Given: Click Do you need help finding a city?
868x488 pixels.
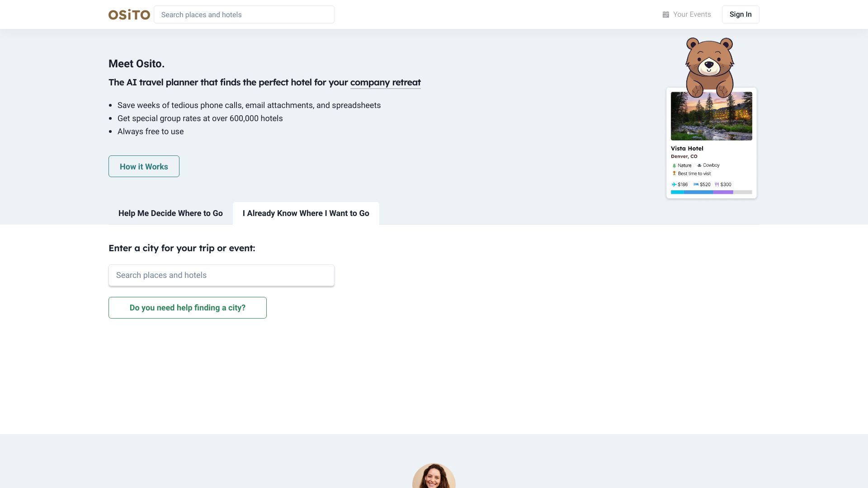Looking at the screenshot, I should (187, 308).
